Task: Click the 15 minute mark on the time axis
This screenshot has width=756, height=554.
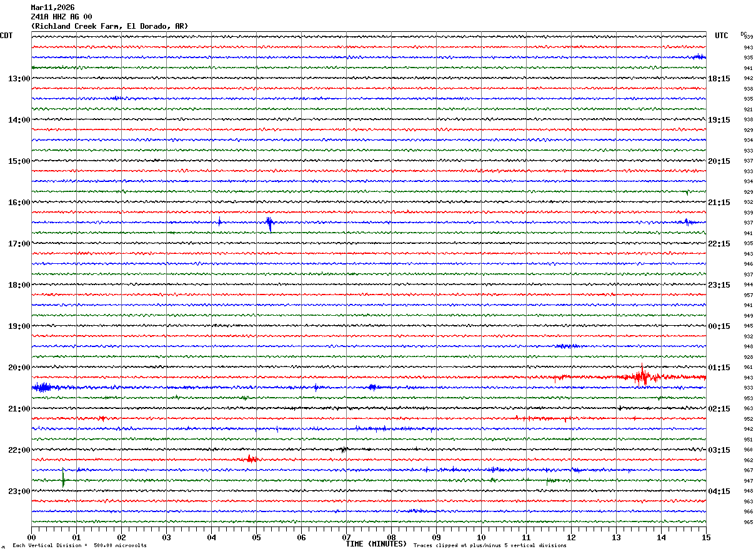Action: coord(706,537)
